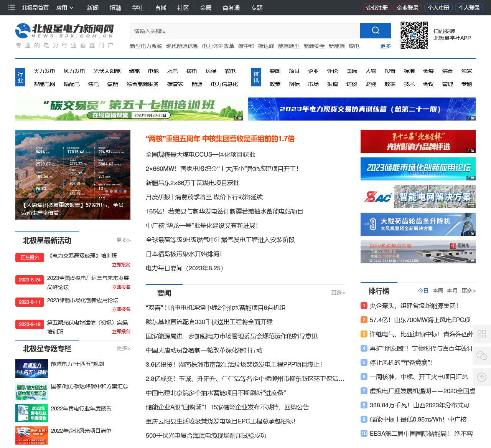Click the 企业注册 button
This screenshot has height=448, width=491.
(377, 8)
